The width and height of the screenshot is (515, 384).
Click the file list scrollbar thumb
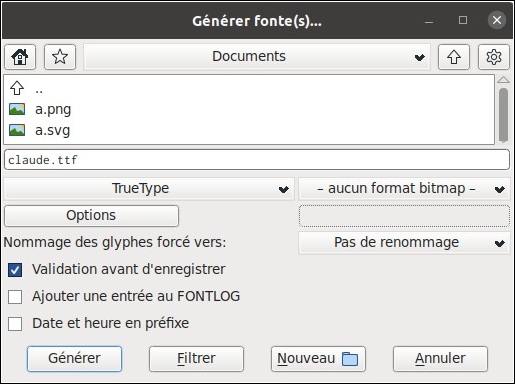[503, 115]
